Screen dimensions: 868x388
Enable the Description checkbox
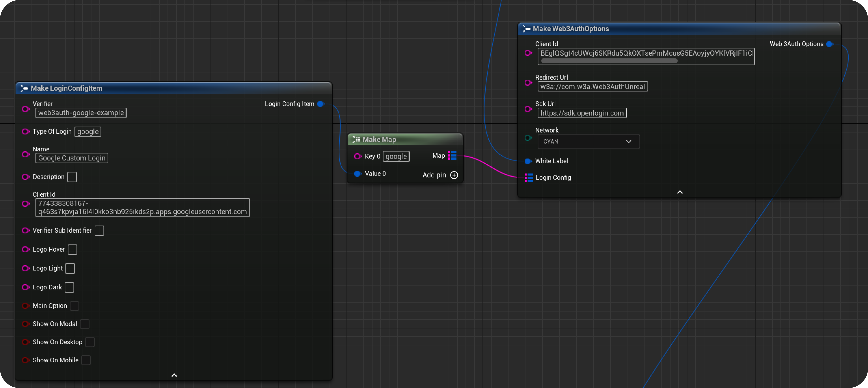(x=72, y=177)
